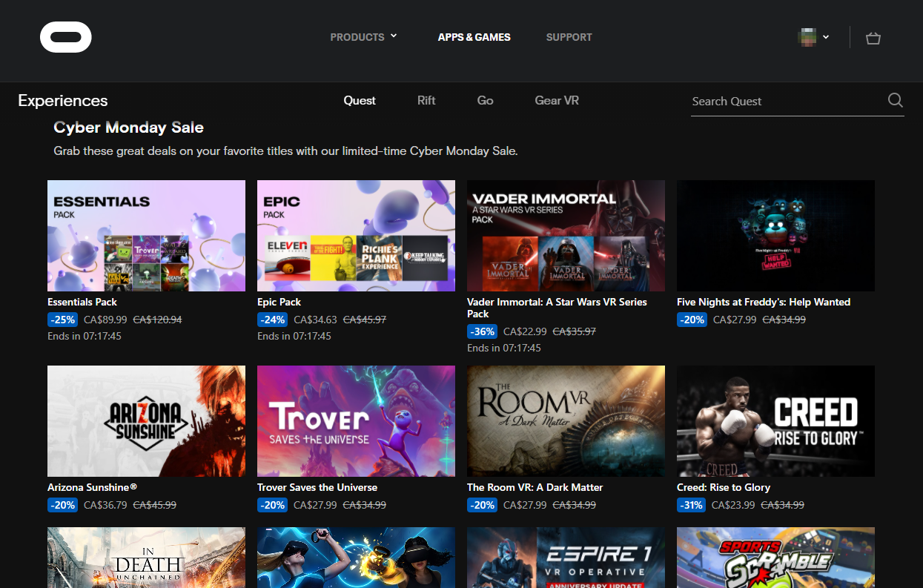This screenshot has height=588, width=923.
Task: Click Vader Immortal: A Star Wars title
Action: [557, 308]
